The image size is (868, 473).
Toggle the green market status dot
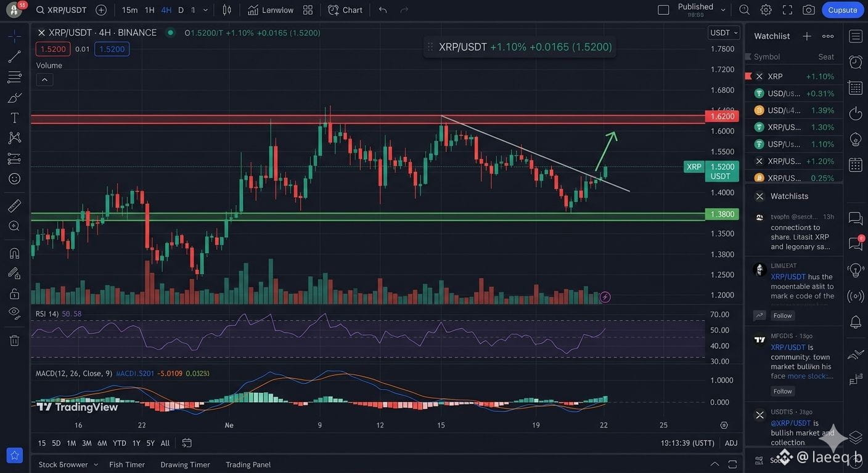click(170, 33)
